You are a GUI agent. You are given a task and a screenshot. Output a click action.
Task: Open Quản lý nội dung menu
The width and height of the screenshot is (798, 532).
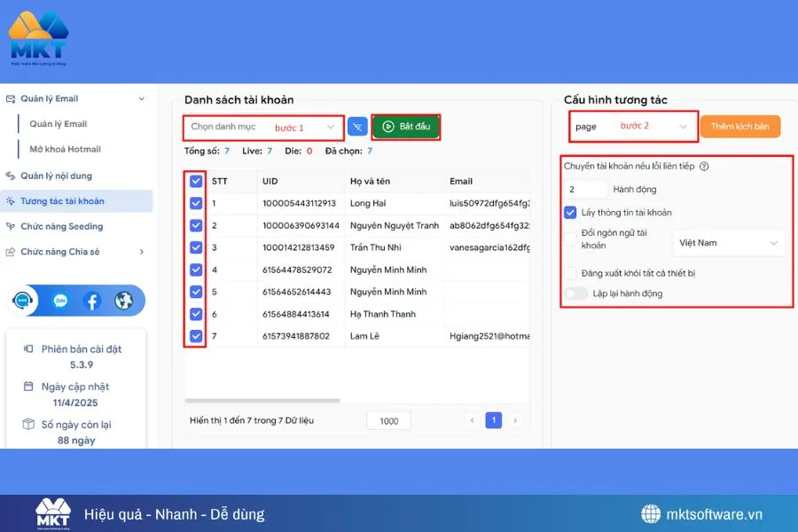[x=56, y=176]
